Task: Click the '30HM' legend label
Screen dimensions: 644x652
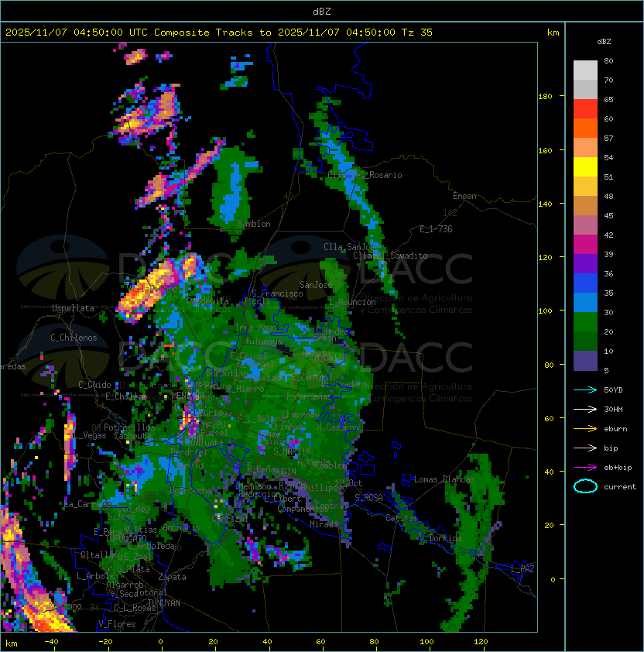Action: click(x=613, y=409)
